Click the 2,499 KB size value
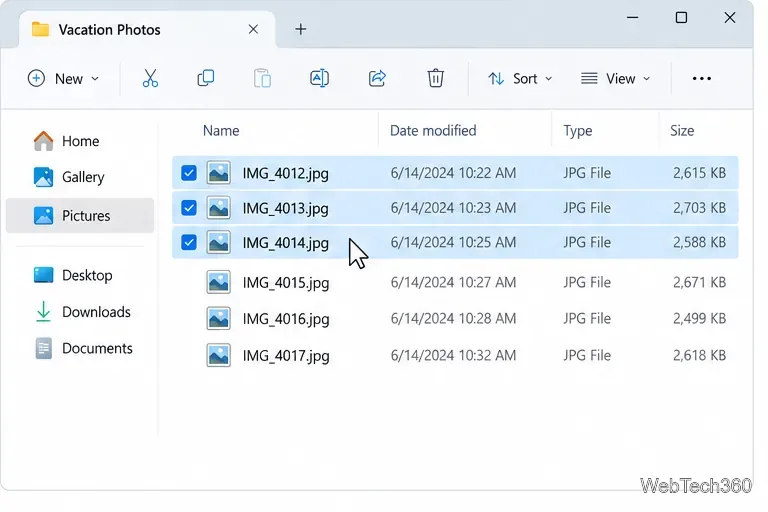Image resolution: width=768 pixels, height=512 pixels. [x=699, y=318]
